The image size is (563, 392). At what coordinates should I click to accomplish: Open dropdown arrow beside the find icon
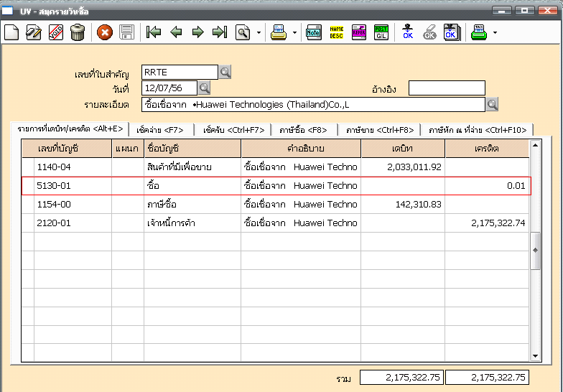pos(259,33)
